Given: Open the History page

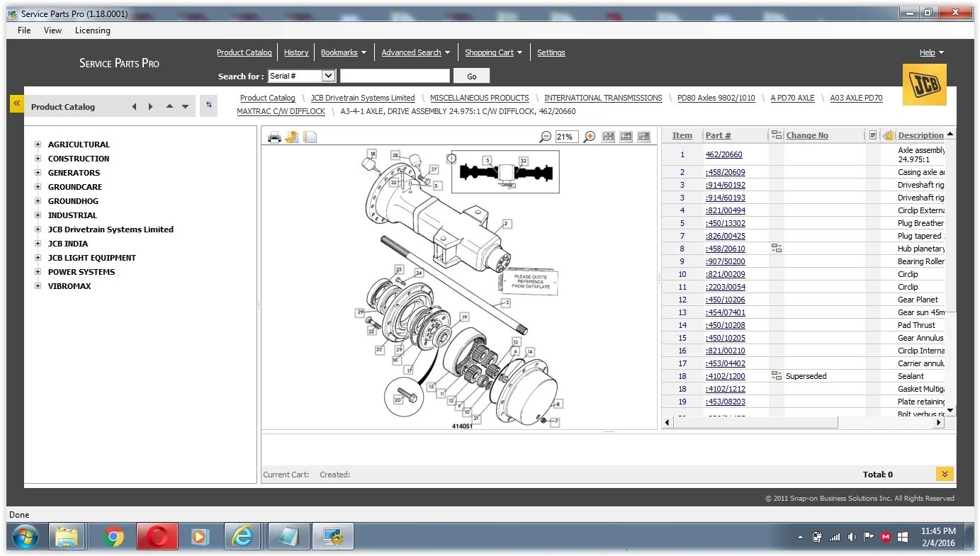Looking at the screenshot, I should [296, 52].
